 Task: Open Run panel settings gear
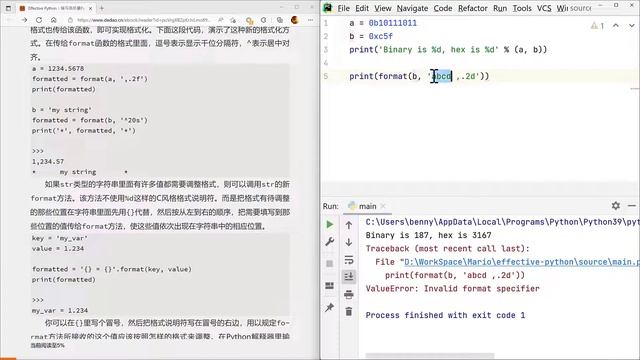pos(616,206)
